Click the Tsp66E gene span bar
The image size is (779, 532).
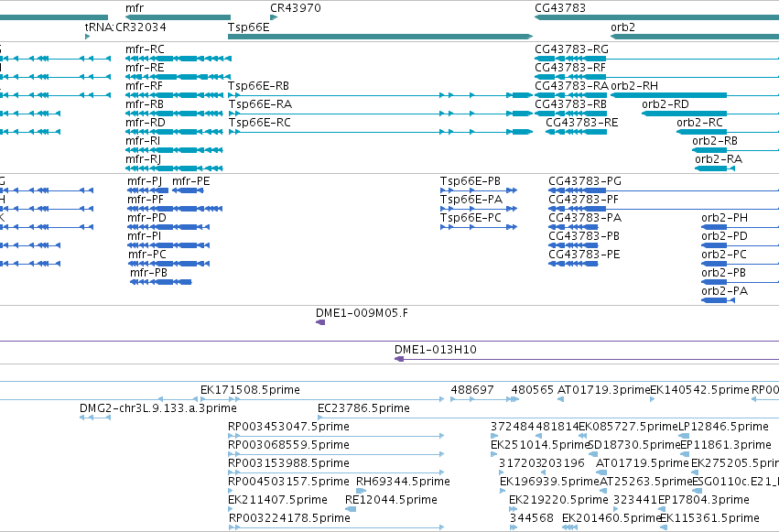(380, 37)
